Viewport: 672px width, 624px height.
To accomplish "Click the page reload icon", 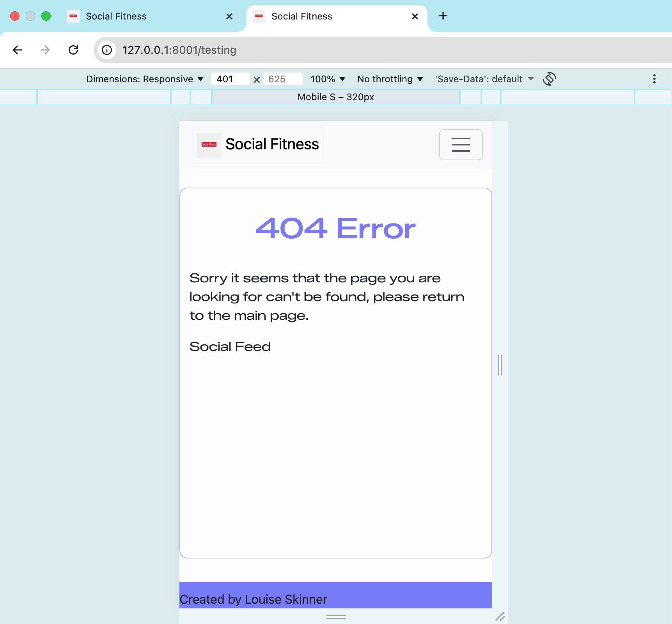I will tap(73, 50).
